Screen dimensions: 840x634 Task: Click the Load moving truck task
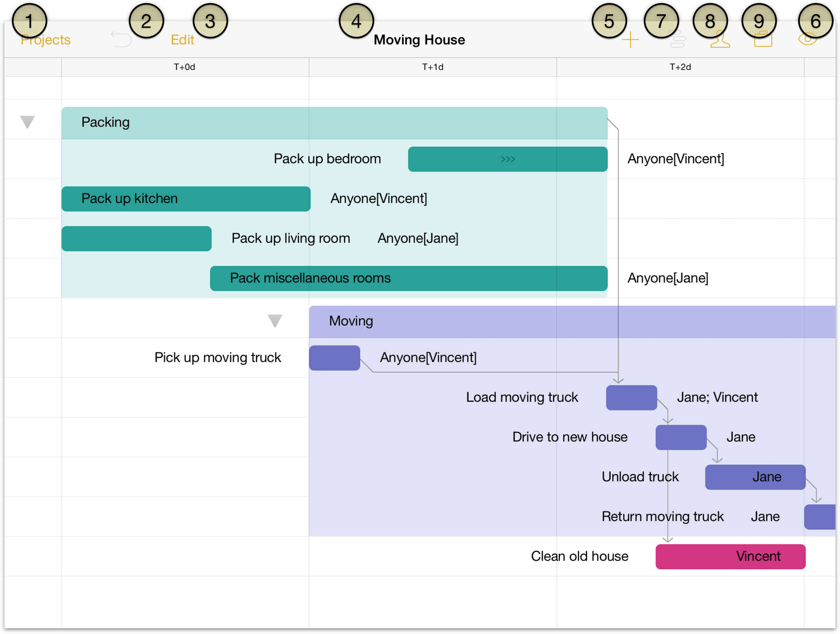[x=633, y=398]
